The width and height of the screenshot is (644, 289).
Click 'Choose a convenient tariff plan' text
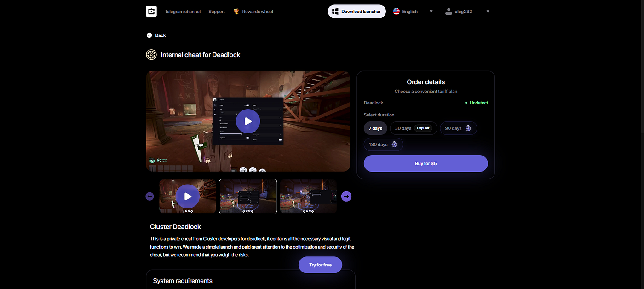click(426, 92)
